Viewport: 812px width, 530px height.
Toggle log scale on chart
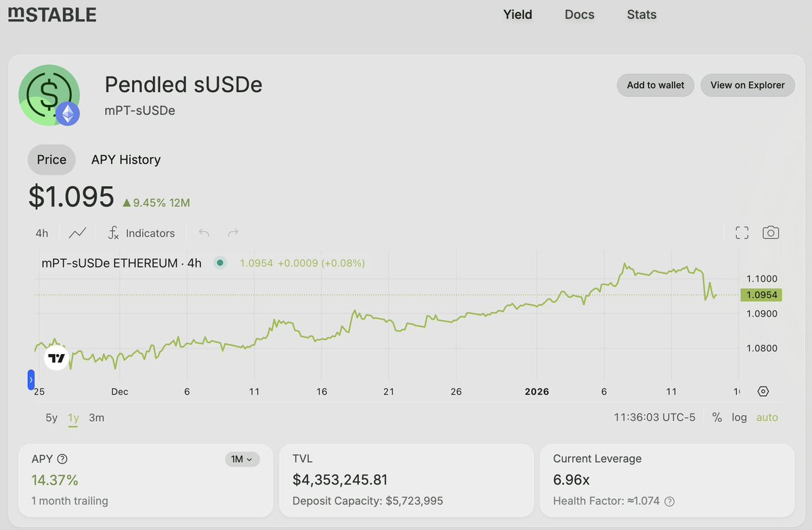tap(739, 418)
